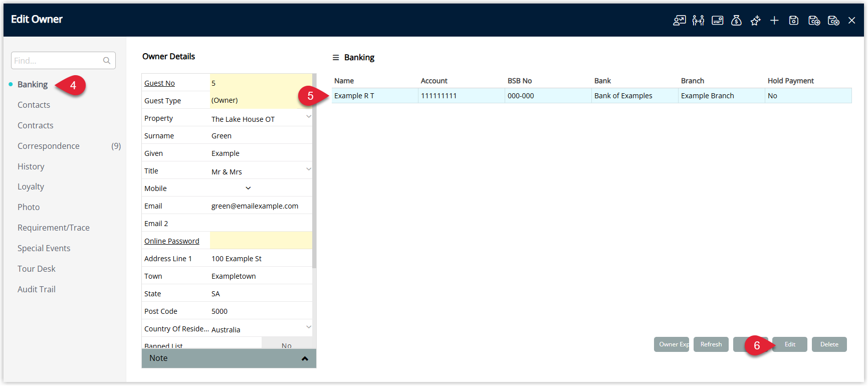Click the search magnifier in Find box
The width and height of the screenshot is (868, 386).
click(x=107, y=61)
